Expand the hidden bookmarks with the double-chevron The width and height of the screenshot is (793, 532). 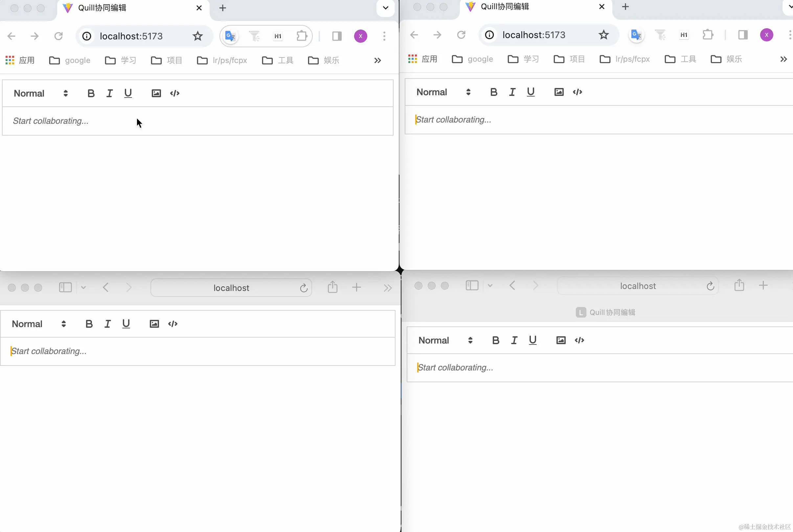point(377,60)
